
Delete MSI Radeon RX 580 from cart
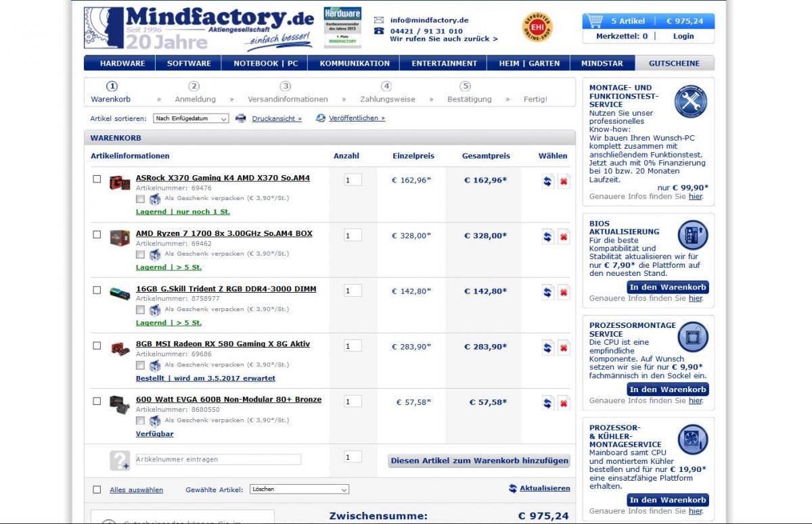coord(564,348)
